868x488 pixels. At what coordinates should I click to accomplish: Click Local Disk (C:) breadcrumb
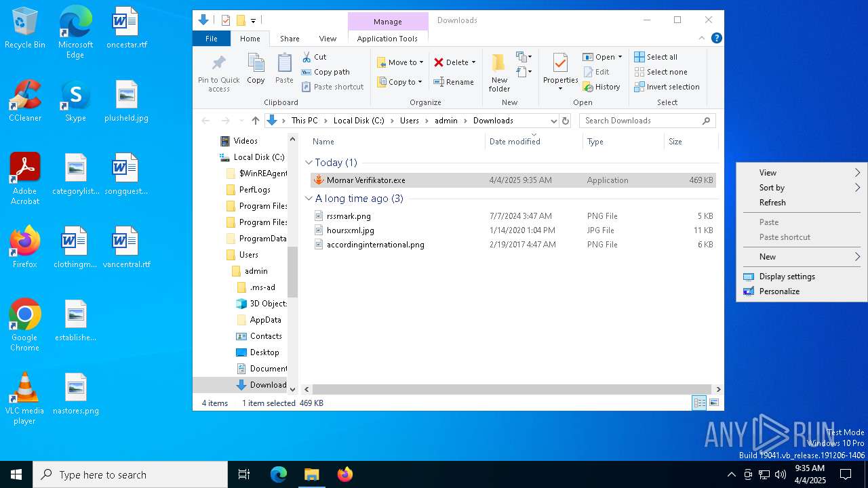pos(359,121)
